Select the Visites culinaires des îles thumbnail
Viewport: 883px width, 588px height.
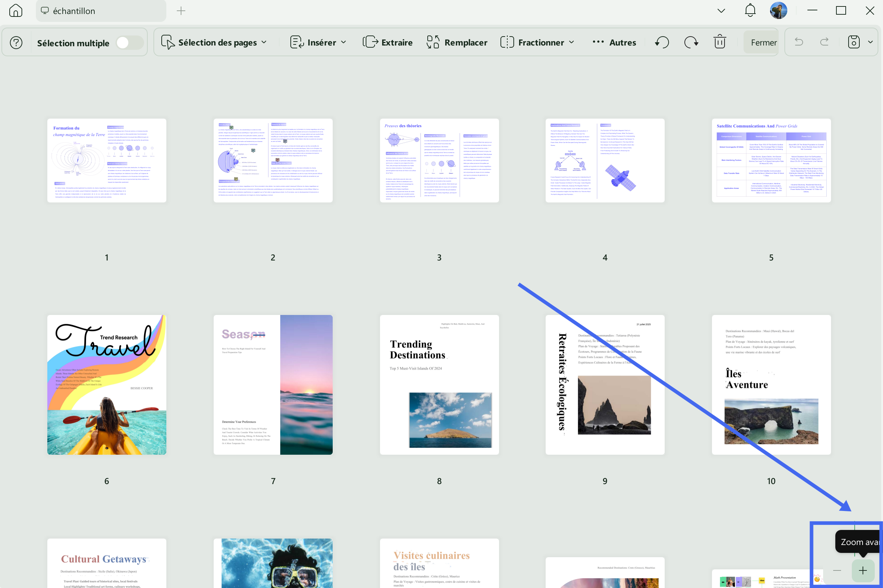click(x=439, y=563)
